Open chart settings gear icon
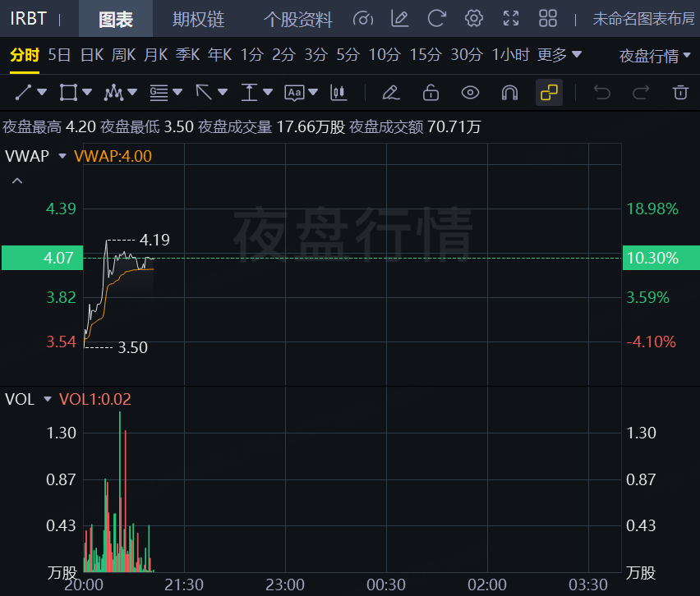The height and width of the screenshot is (596, 700). 473,19
